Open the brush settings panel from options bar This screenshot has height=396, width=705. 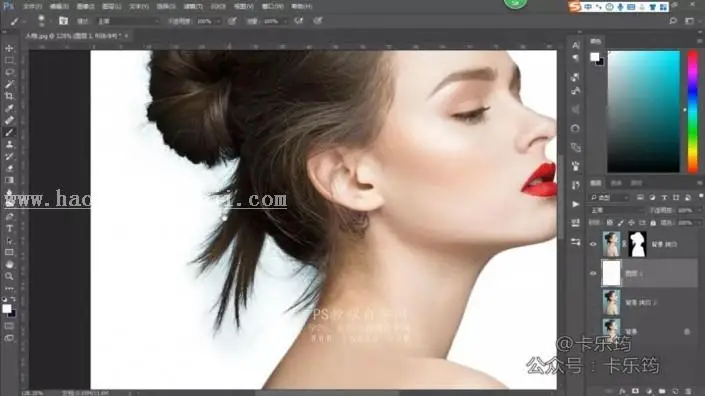(63, 21)
